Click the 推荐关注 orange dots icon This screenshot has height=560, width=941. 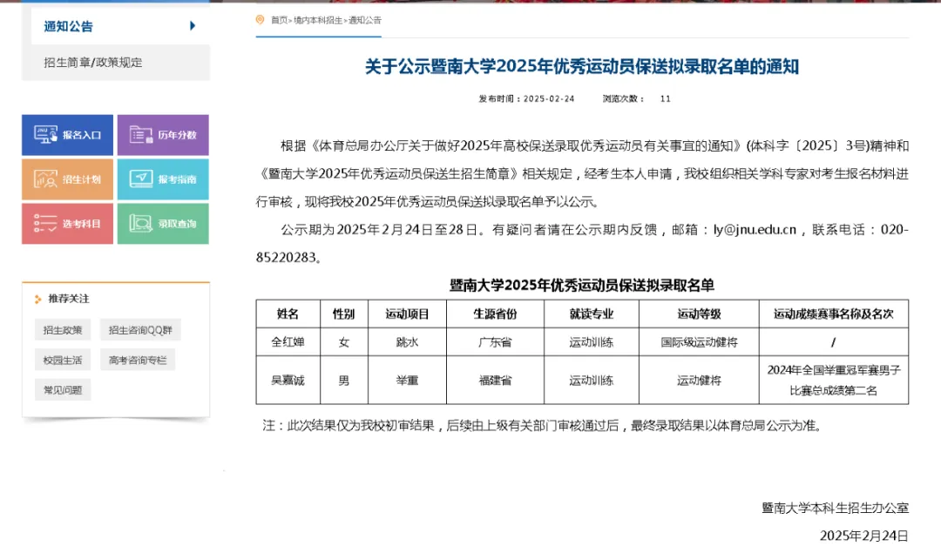(37, 299)
